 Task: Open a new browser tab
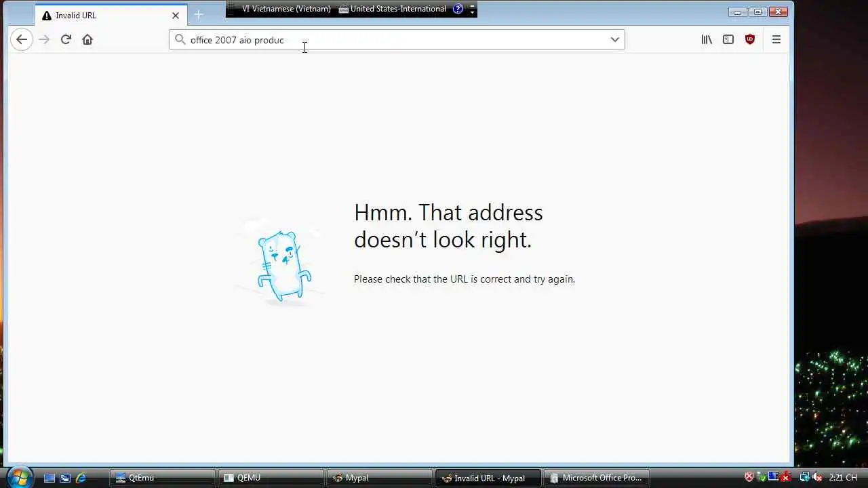pyautogui.click(x=198, y=14)
